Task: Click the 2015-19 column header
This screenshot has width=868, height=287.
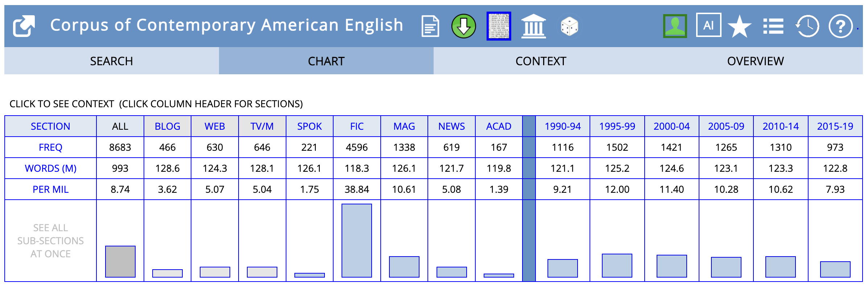Action: 835,126
